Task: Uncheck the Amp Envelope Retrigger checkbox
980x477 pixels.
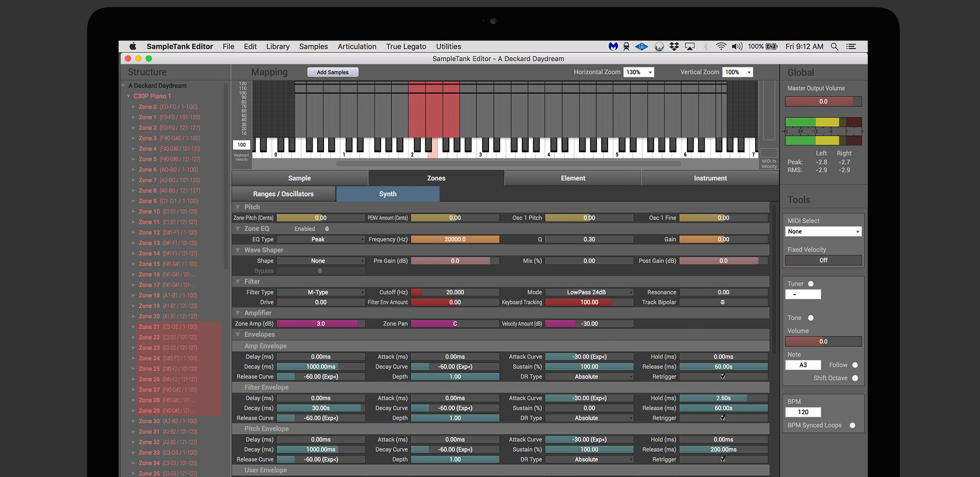Action: pyautogui.click(x=723, y=376)
